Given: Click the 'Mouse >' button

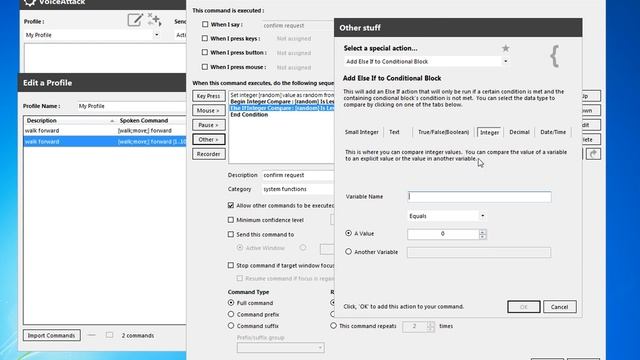Looking at the screenshot, I should (209, 111).
